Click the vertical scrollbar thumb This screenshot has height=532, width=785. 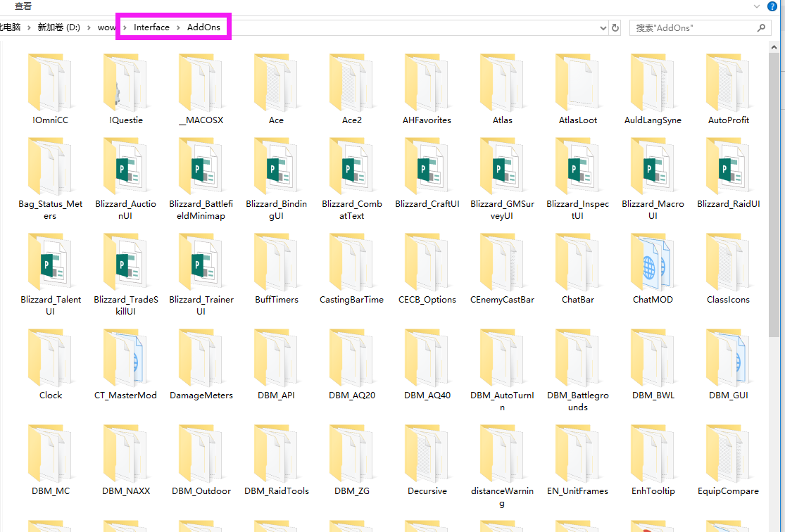point(774,195)
